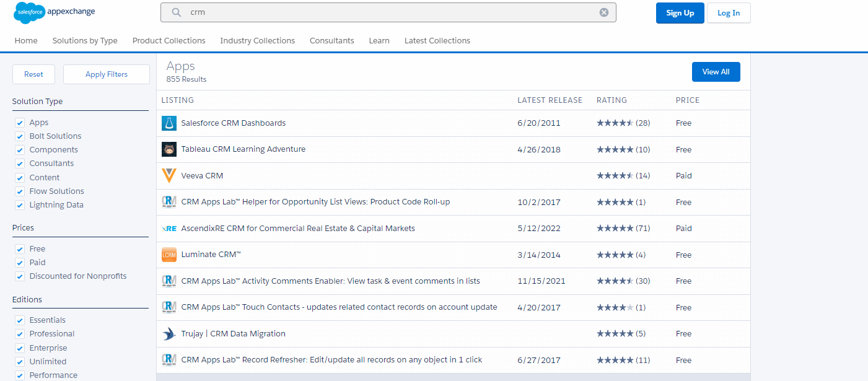
Task: Click the Rating column header
Action: click(612, 100)
